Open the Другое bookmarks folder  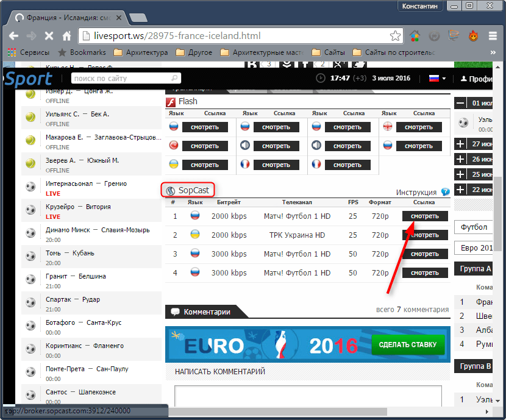[194, 52]
